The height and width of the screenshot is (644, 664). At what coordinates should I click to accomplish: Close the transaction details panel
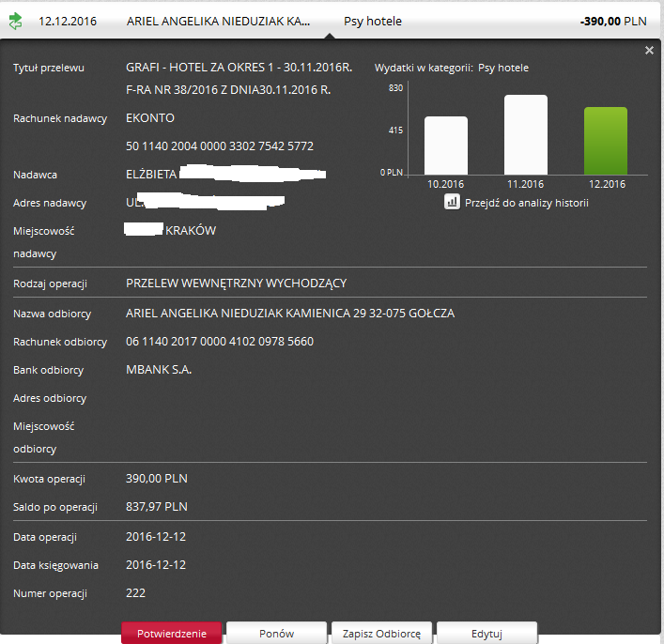coord(649,51)
